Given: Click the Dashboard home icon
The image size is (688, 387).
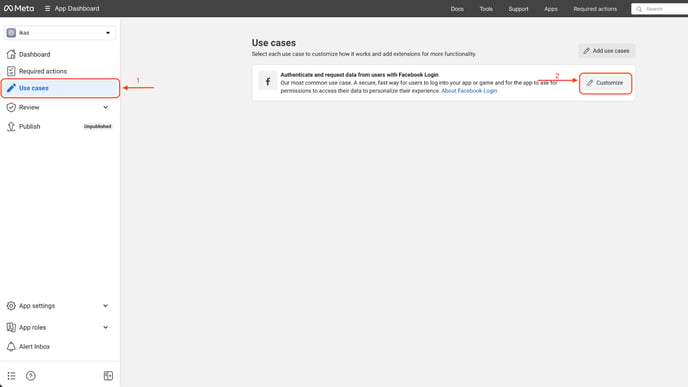Looking at the screenshot, I should click(11, 54).
